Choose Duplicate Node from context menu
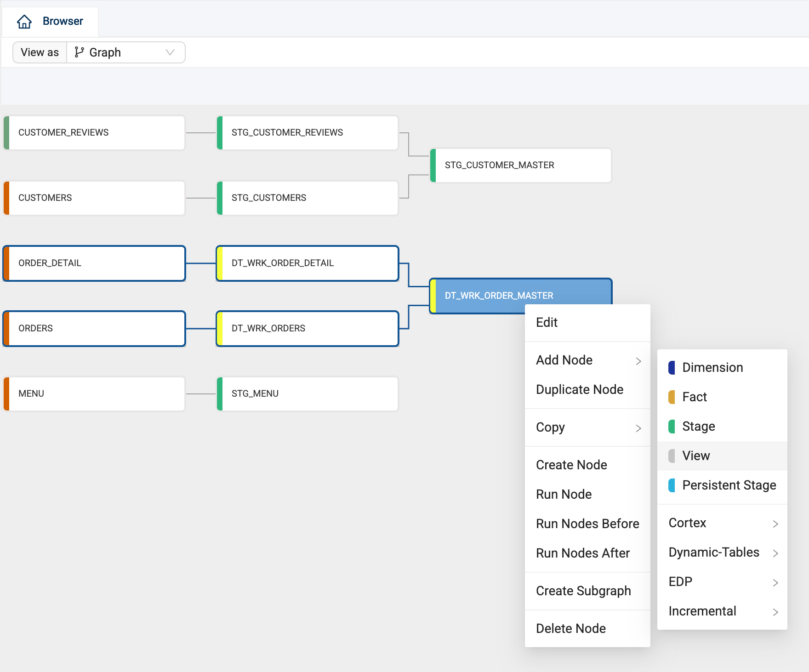This screenshot has width=809, height=672. [579, 390]
